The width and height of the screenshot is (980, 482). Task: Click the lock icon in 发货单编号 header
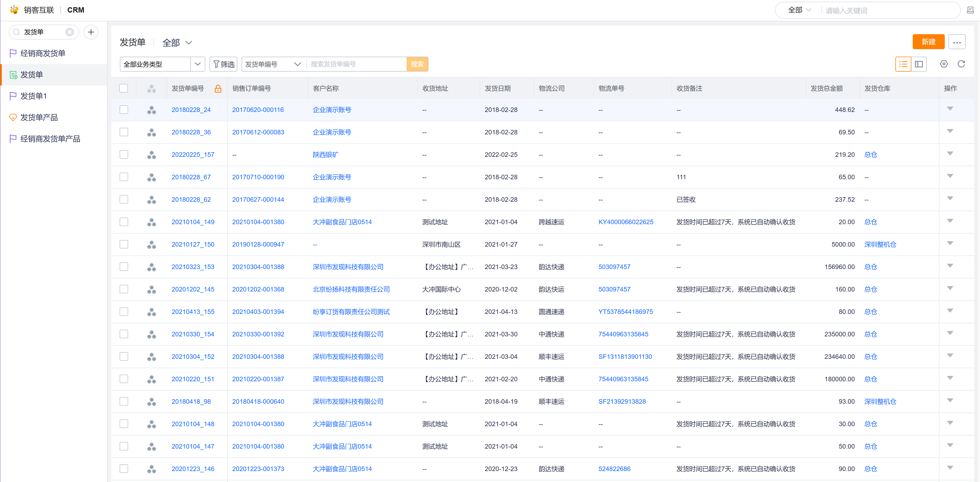point(218,89)
